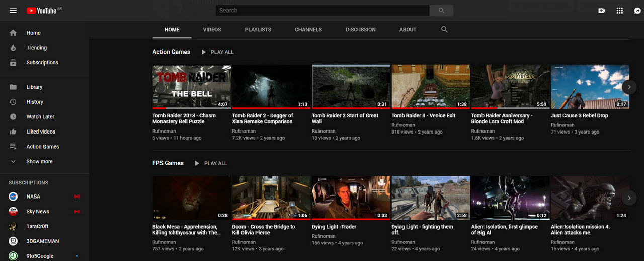The image size is (644, 261).
Task: Click play icon beside Action Games
Action: click(204, 52)
